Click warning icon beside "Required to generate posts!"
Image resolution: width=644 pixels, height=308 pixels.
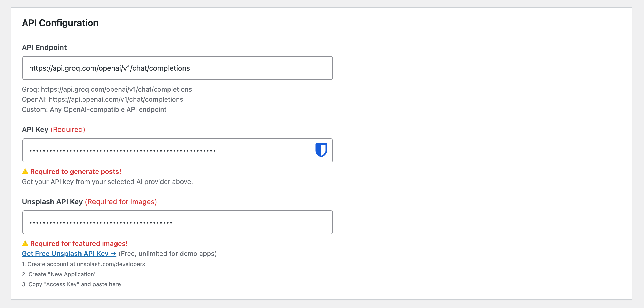25,172
